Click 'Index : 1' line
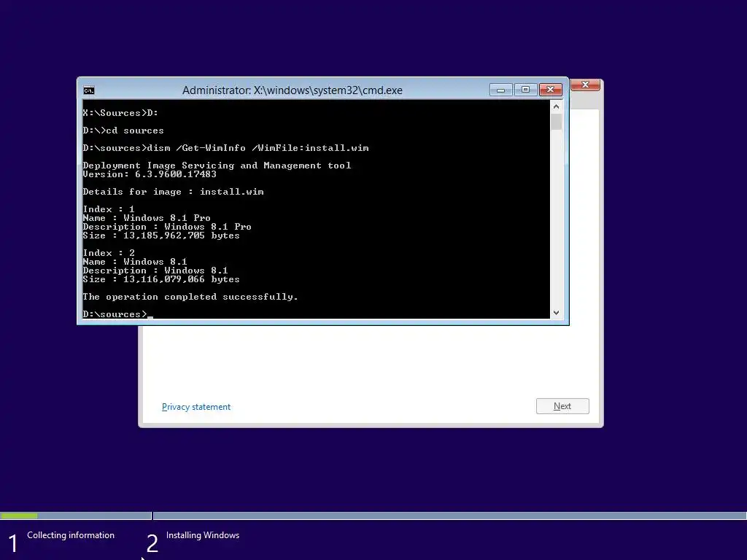Screen dimensions: 747x560 109,209
